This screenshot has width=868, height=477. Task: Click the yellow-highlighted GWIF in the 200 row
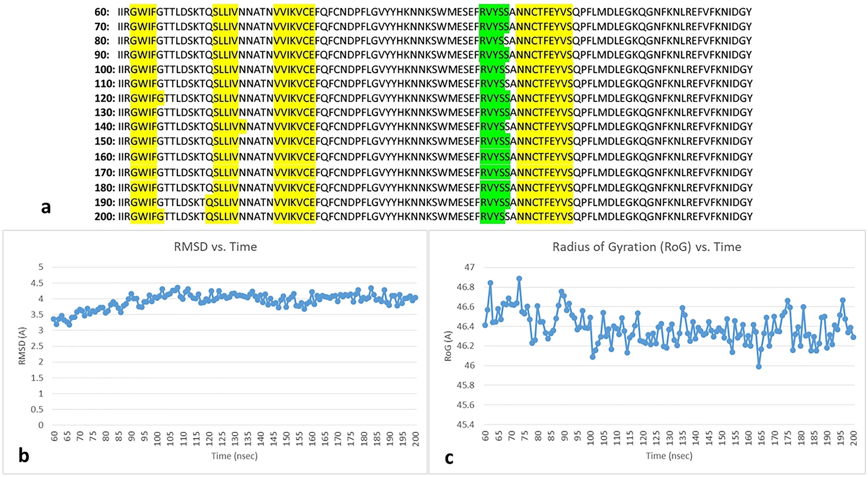click(147, 216)
